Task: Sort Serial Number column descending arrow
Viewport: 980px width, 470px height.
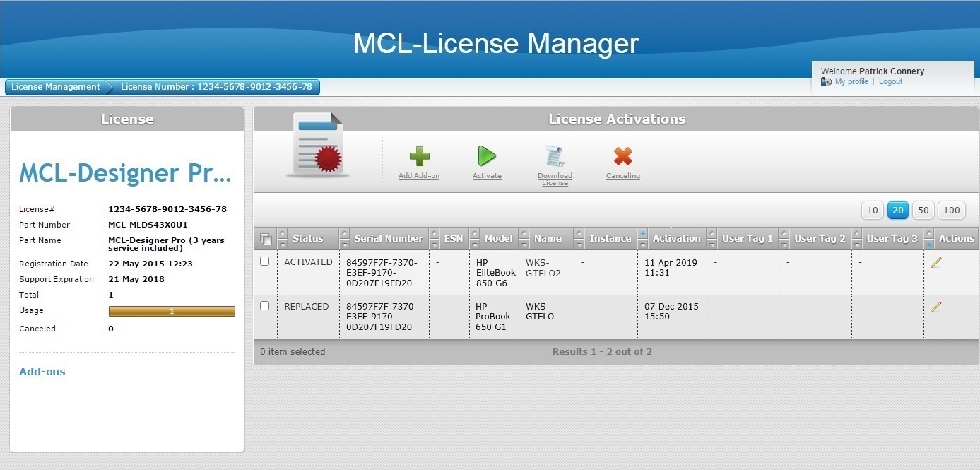Action: 344,244
